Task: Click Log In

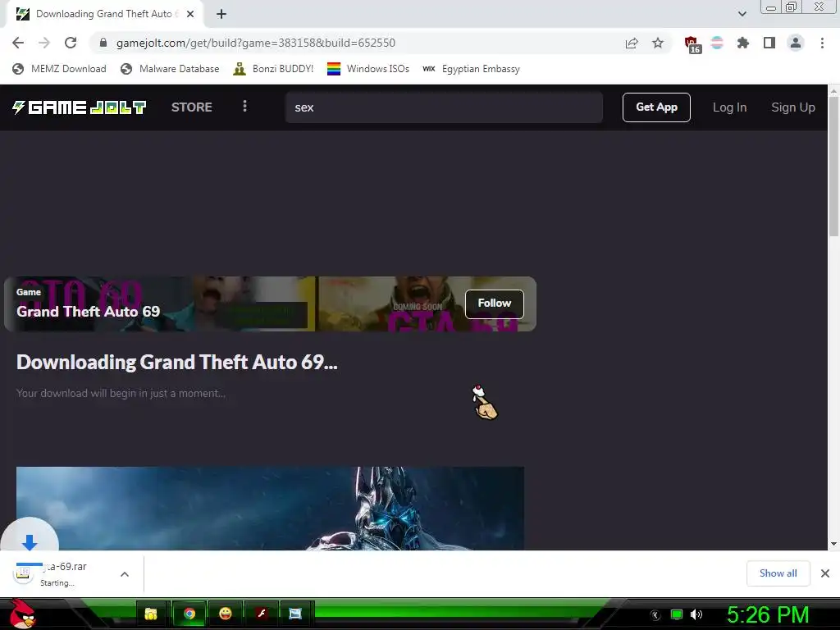Action: coord(729,107)
